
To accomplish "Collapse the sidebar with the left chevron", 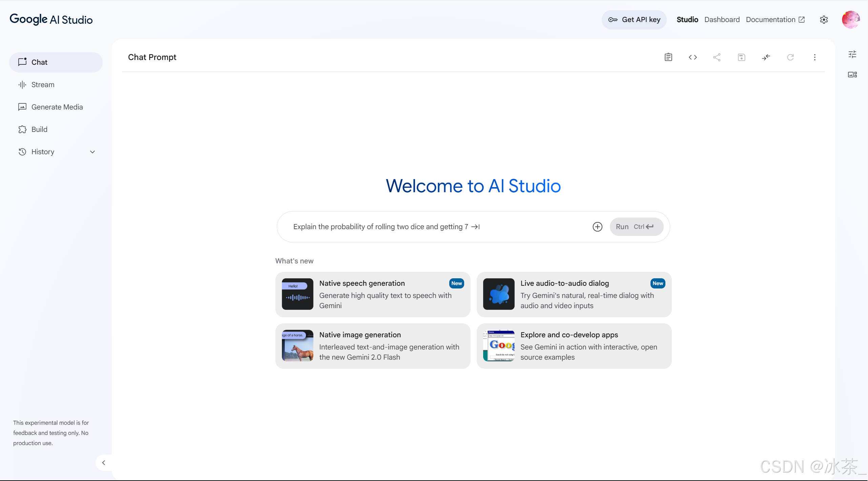I will coord(104,463).
